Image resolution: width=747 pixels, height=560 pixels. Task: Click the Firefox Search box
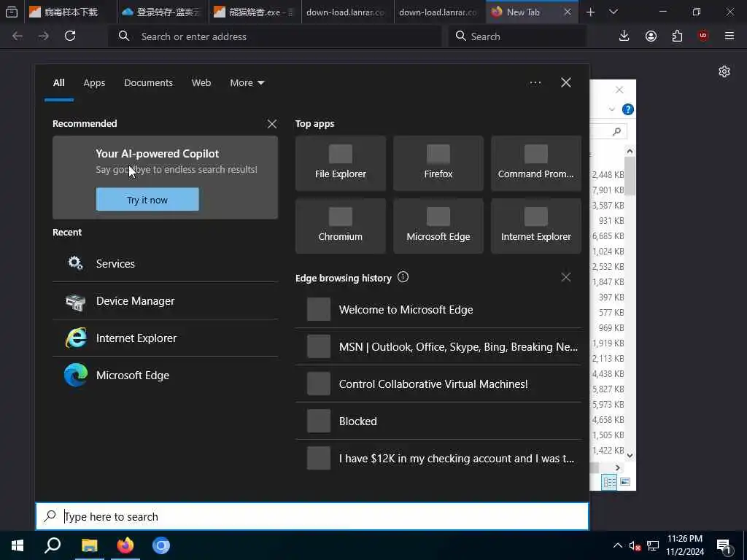[x=517, y=36]
